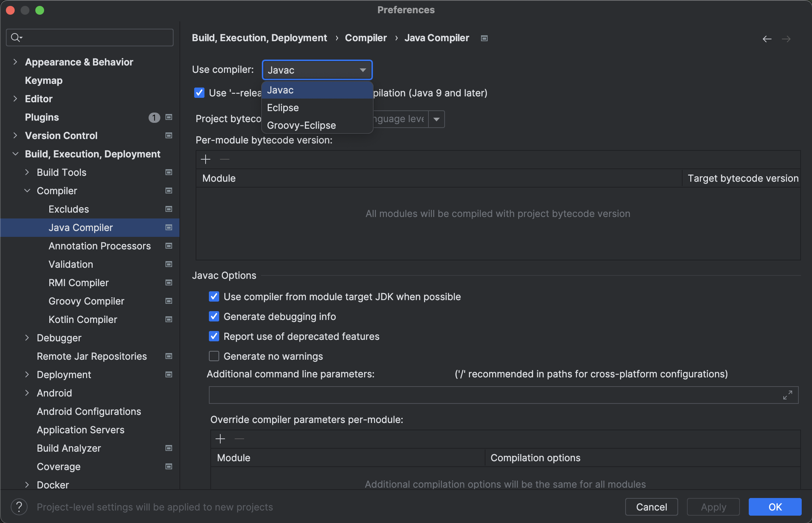Expand the command line parameters field editor
Screen dimensions: 812x523
tap(787, 395)
